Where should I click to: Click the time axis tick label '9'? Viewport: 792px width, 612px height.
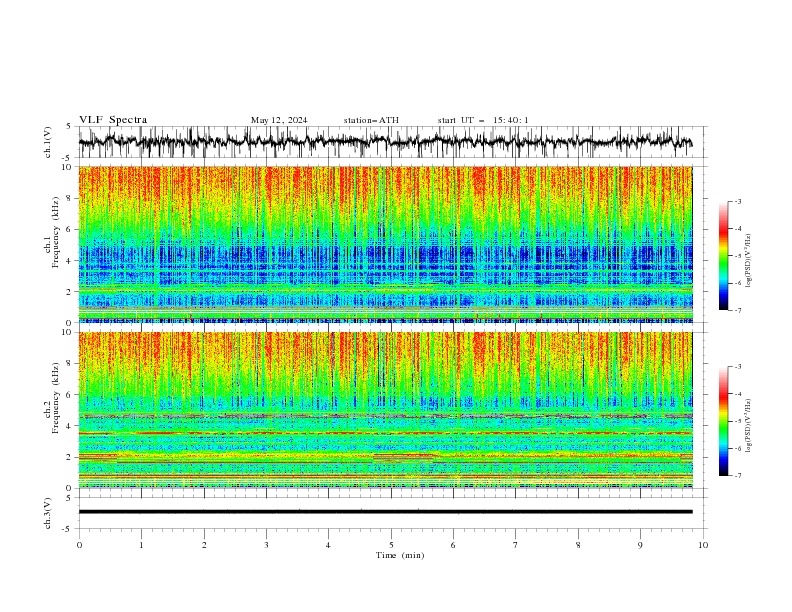click(640, 545)
